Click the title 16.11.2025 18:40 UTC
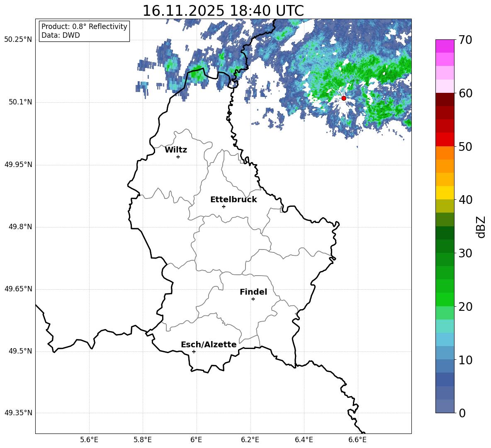491x448 pixels. (223, 11)
